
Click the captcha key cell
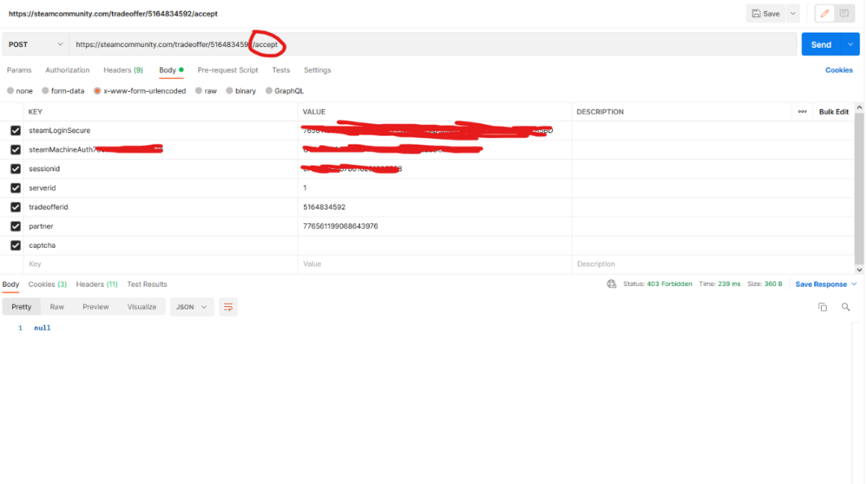[x=161, y=245]
